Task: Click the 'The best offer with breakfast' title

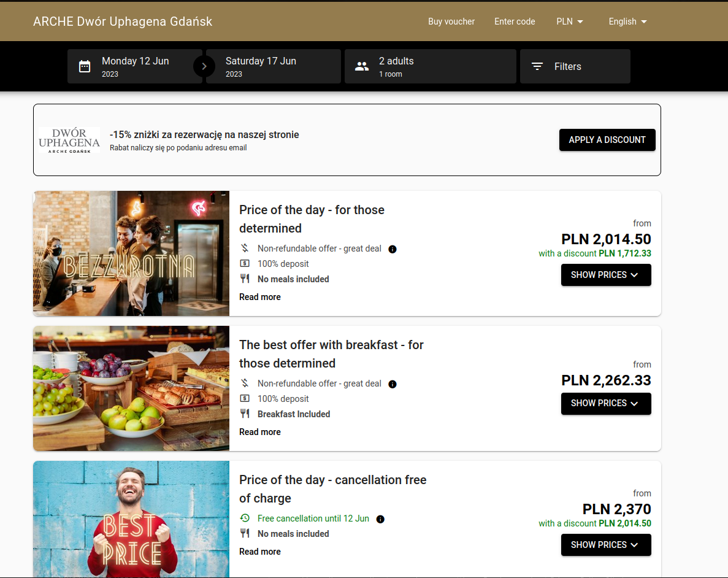Action: [x=332, y=354]
